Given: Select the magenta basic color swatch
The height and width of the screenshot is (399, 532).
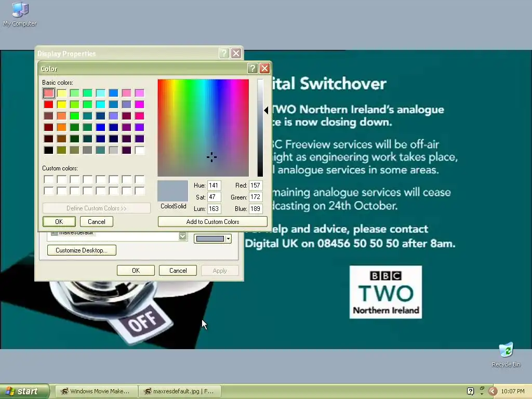Looking at the screenshot, I should [x=139, y=104].
